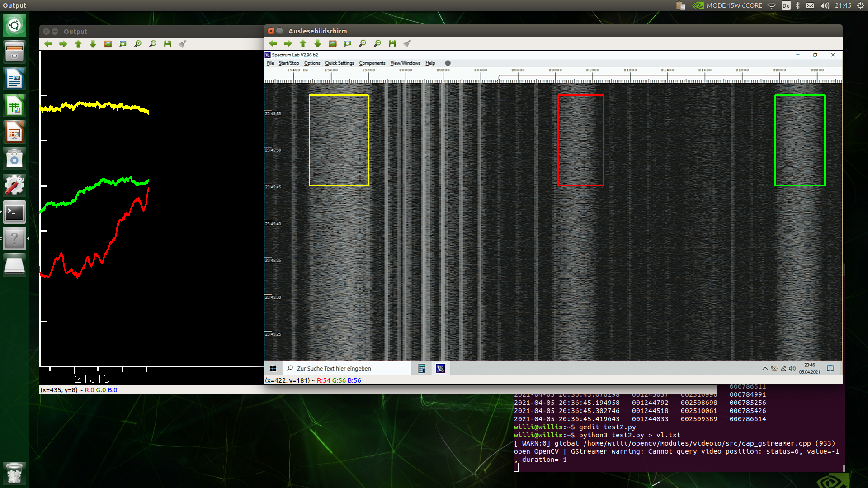The image size is (868, 488).
Task: Open the De keyboard layout menu
Action: [x=786, y=5]
